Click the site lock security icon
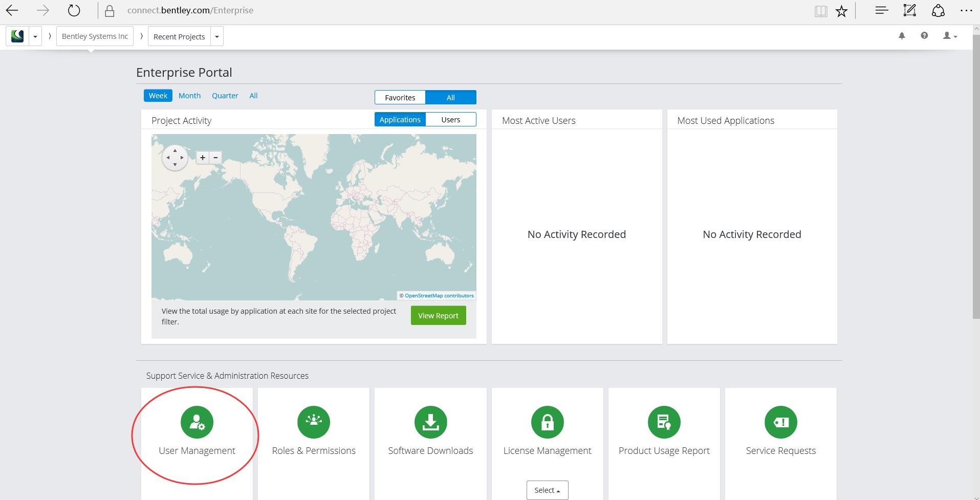The image size is (980, 500). click(x=110, y=11)
